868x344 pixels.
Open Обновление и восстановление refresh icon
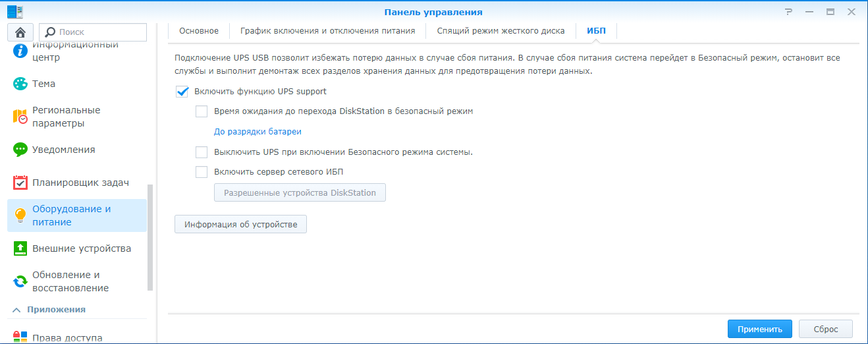pyautogui.click(x=20, y=281)
